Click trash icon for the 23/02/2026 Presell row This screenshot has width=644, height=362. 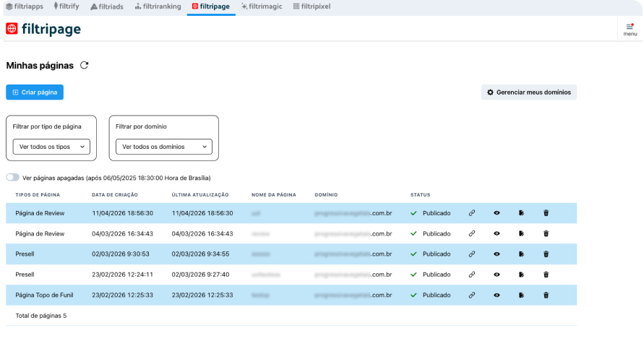(x=546, y=275)
